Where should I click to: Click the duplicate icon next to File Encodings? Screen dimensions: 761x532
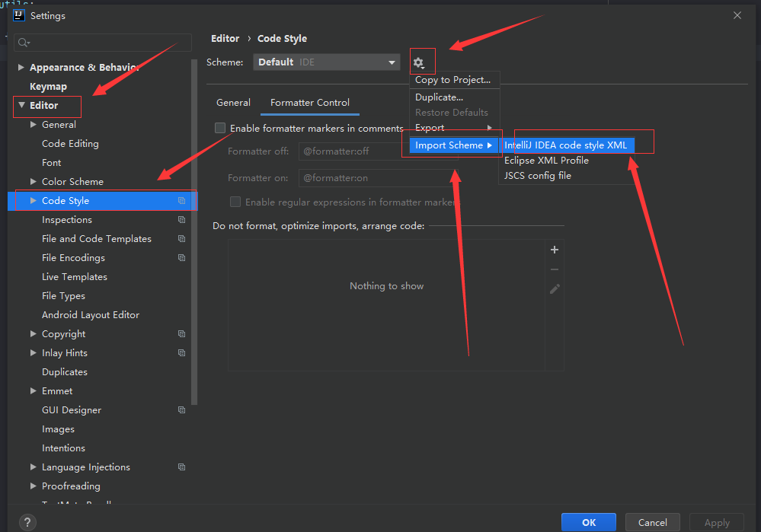pos(181,257)
